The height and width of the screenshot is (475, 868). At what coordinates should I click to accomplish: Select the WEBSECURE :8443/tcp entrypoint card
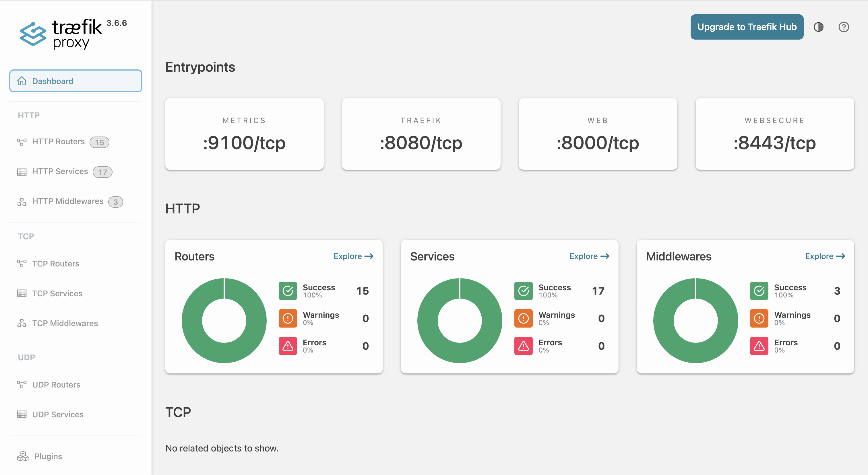tap(774, 134)
